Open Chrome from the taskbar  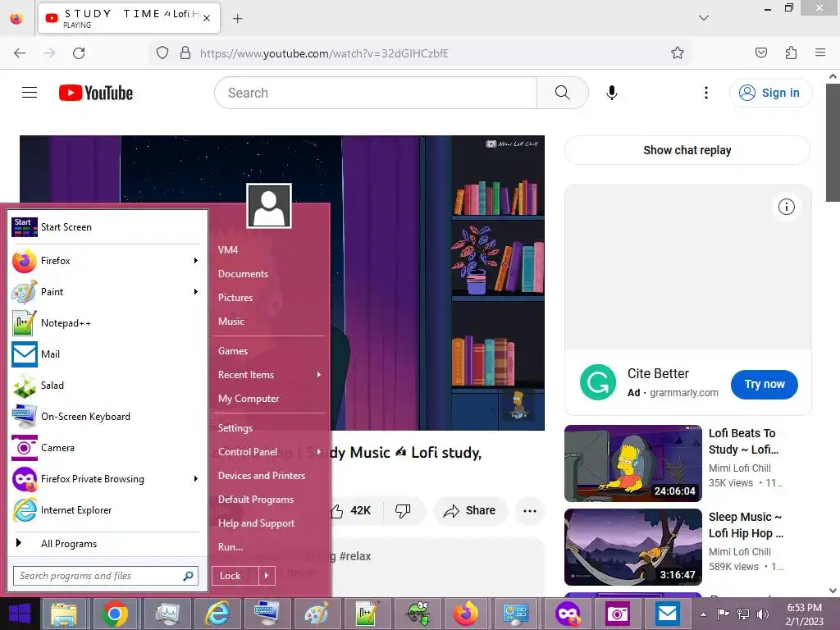click(115, 614)
